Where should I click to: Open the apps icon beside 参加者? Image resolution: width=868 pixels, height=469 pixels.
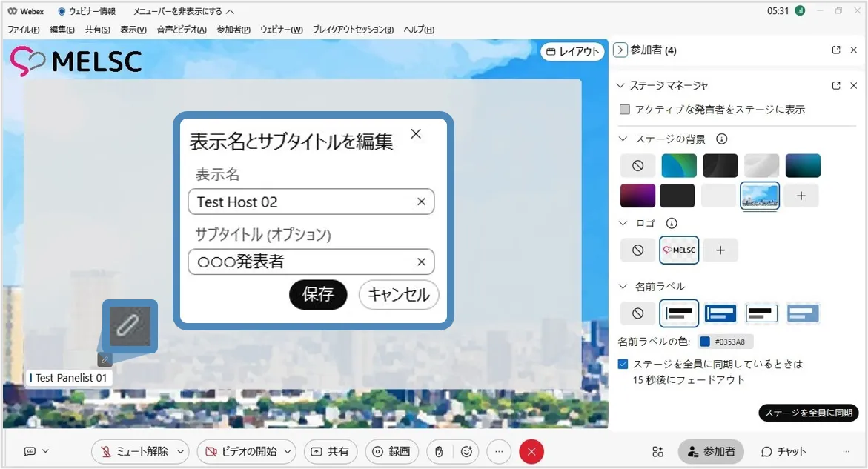click(x=657, y=452)
